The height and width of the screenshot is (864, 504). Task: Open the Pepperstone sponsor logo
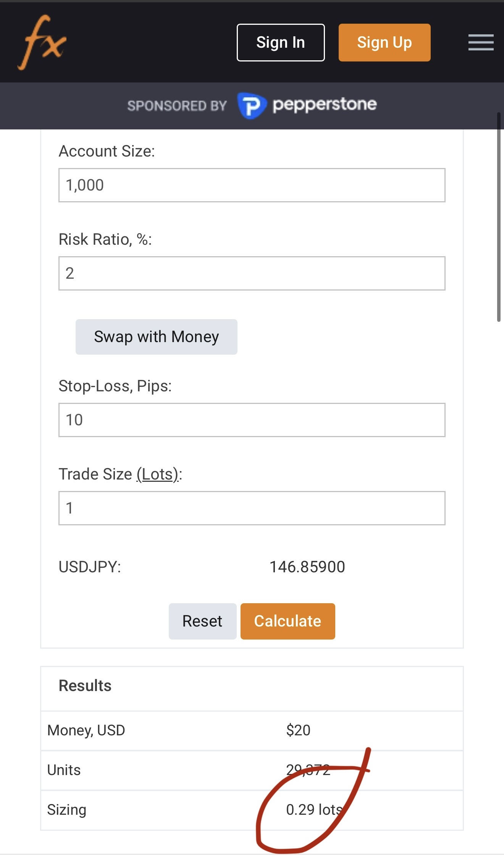307,105
